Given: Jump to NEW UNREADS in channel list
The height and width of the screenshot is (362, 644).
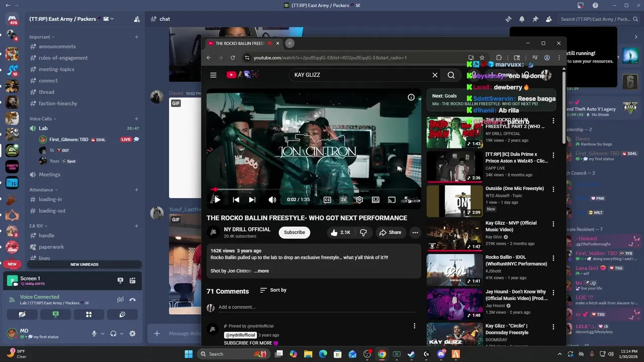Looking at the screenshot, I should [x=84, y=264].
